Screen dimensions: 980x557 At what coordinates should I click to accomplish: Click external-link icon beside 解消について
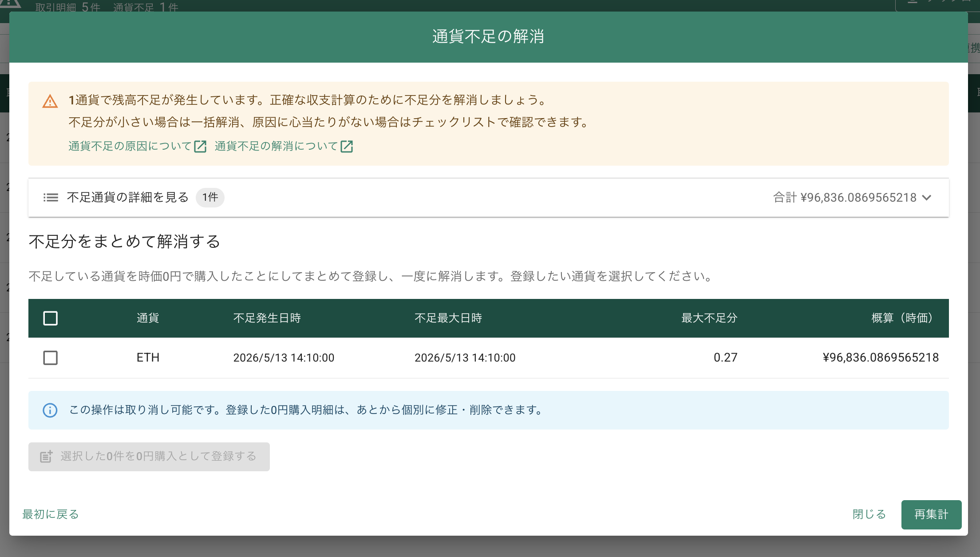coord(347,146)
